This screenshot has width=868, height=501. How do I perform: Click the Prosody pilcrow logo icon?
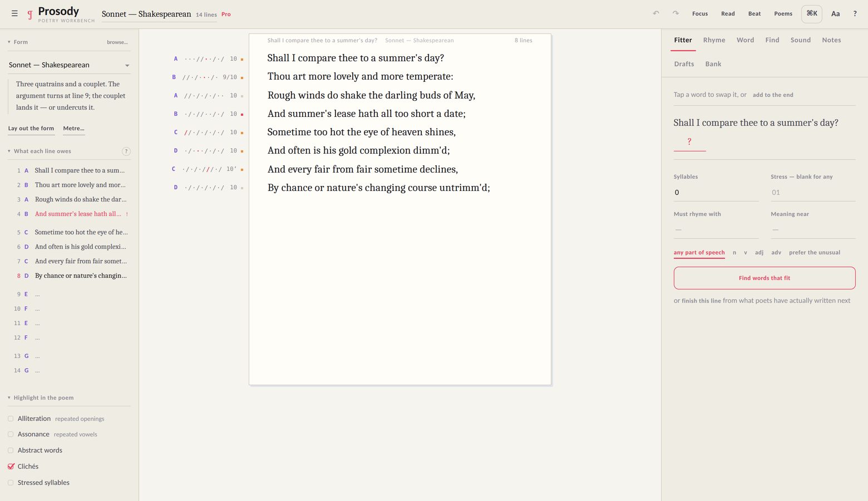[x=30, y=14]
